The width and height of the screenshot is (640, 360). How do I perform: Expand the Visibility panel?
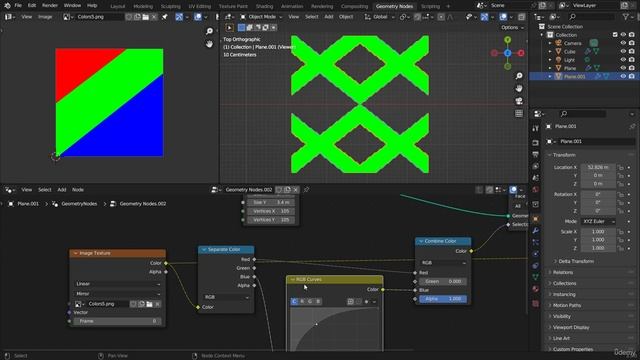(562, 316)
